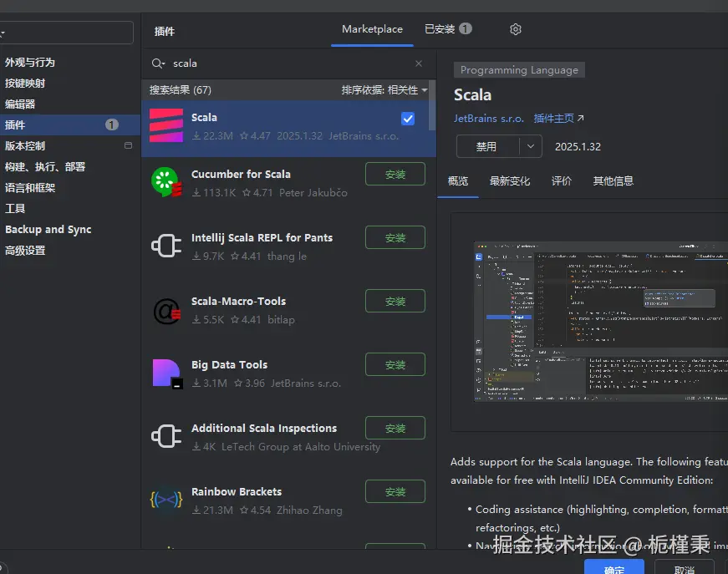The width and height of the screenshot is (728, 574).
Task: Click the Scala plugin logo
Action: (165, 124)
